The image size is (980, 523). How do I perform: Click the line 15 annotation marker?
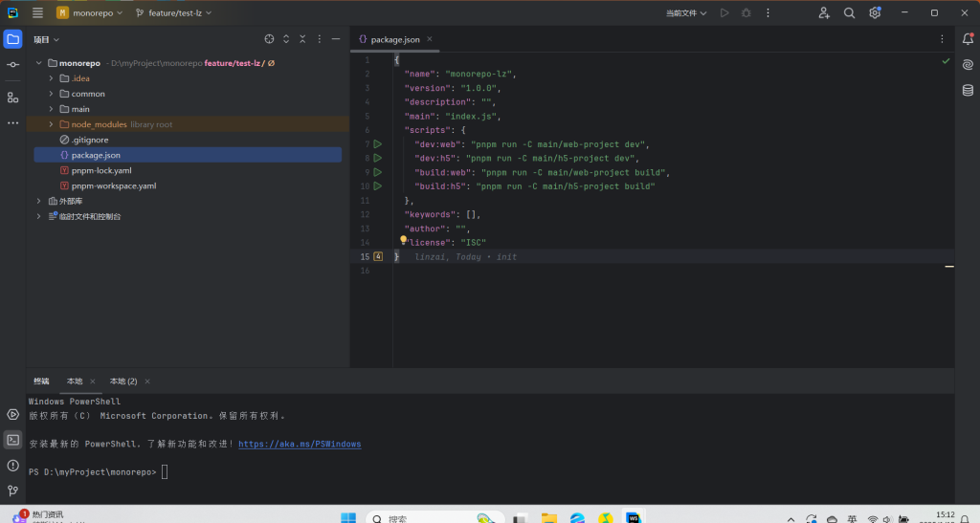(378, 256)
